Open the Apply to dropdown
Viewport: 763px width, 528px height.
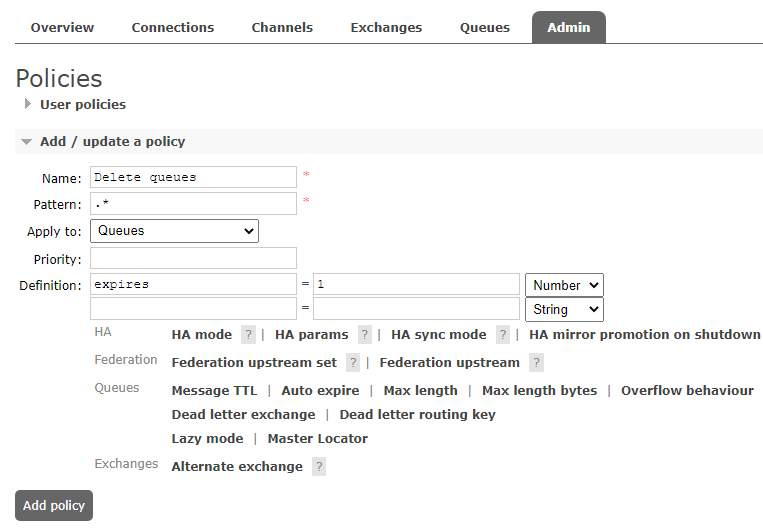(174, 231)
